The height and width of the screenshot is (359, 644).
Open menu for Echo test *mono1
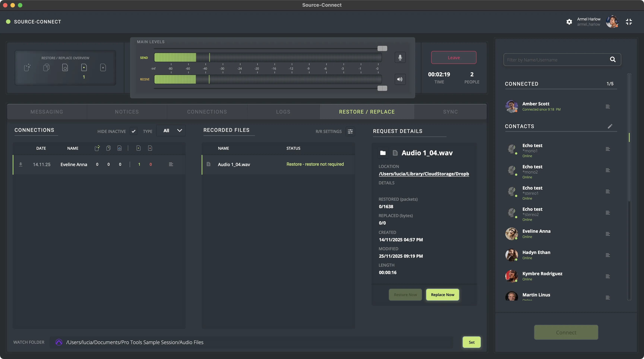608,149
